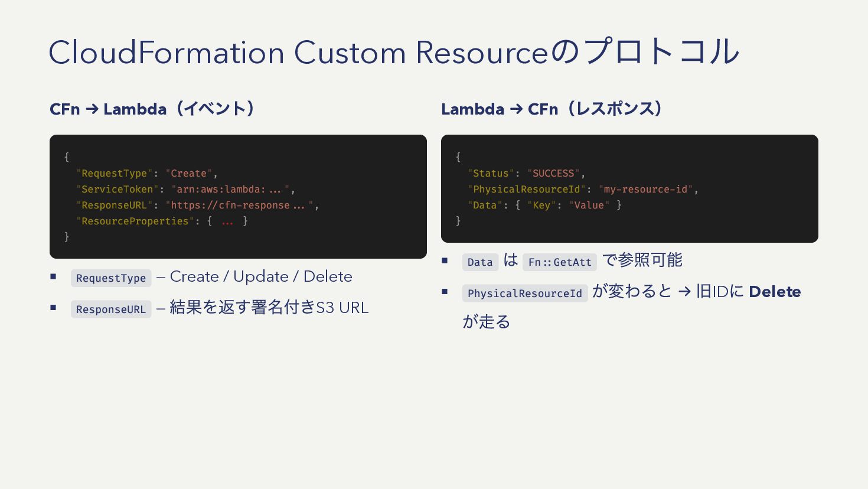Click the "ServiceToken" code line
The image size is (868, 489).
pyautogui.click(x=185, y=189)
